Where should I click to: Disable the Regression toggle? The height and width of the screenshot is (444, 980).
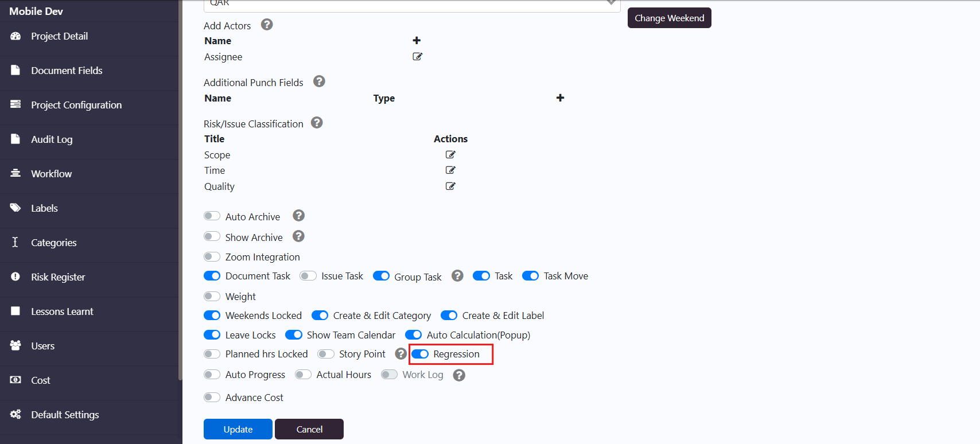pos(420,354)
